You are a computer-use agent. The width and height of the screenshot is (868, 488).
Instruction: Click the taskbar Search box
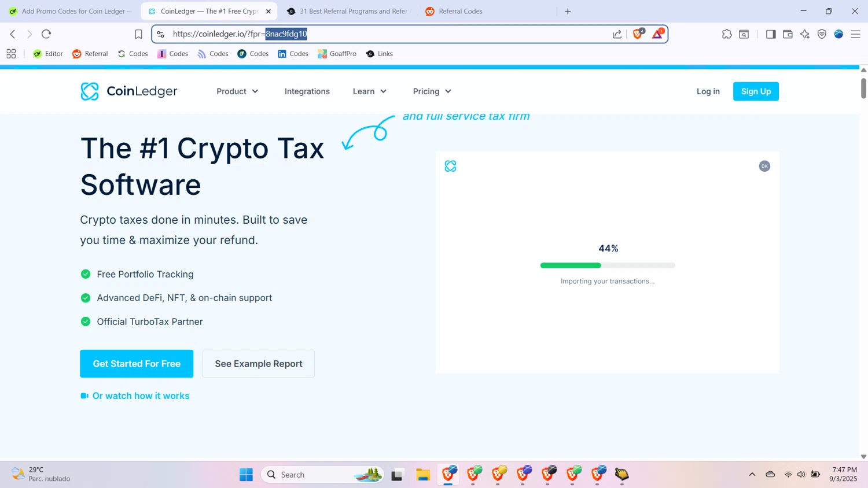[x=322, y=475]
